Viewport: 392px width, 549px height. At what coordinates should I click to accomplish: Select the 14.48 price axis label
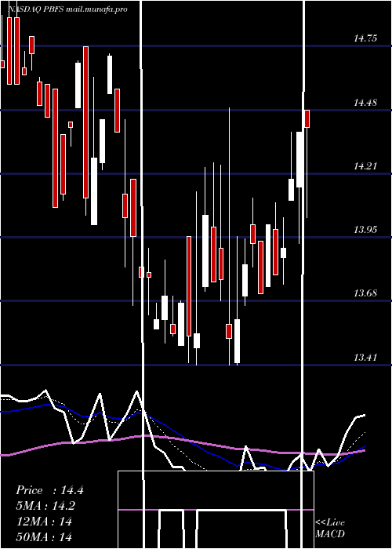click(365, 103)
